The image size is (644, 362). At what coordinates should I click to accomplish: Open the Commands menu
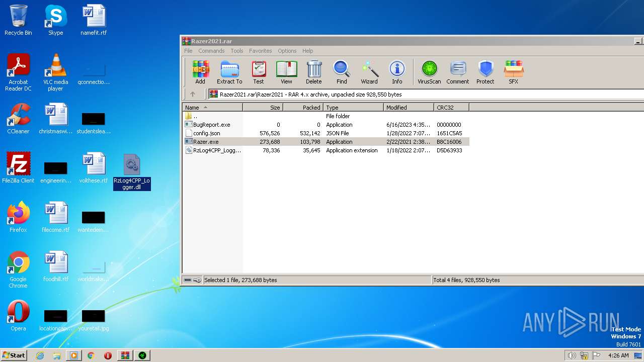tap(211, 51)
